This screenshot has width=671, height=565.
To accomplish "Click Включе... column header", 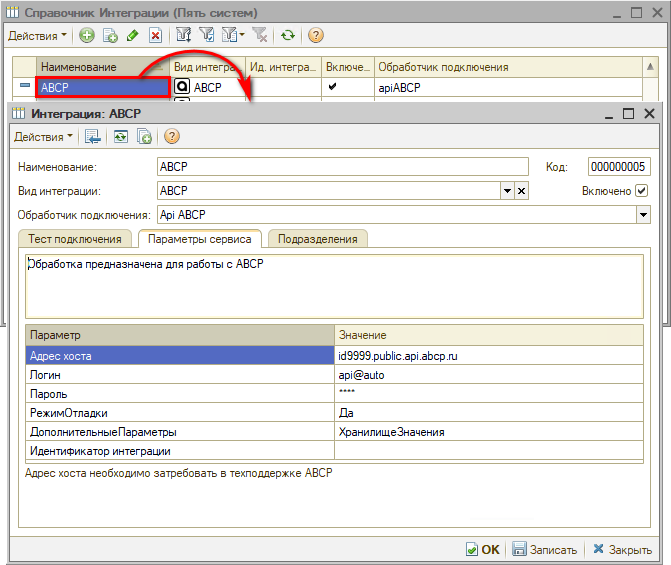I will [x=347, y=67].
